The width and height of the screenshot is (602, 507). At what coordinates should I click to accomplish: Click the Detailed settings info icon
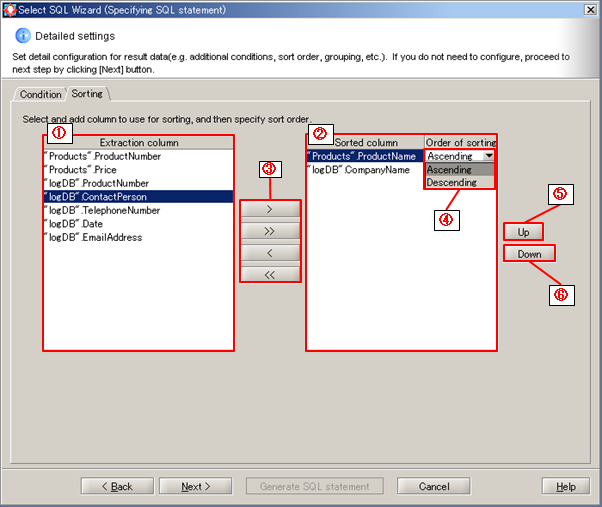pyautogui.click(x=22, y=36)
